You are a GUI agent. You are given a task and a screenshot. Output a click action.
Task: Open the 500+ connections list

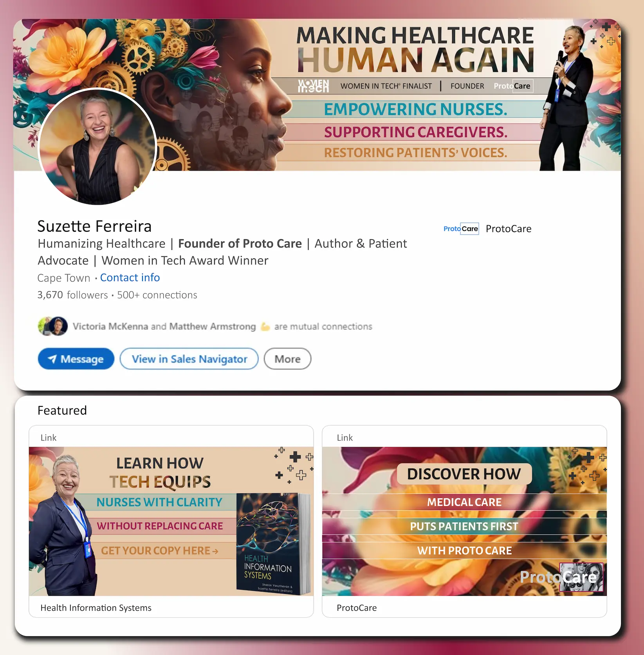click(x=157, y=295)
